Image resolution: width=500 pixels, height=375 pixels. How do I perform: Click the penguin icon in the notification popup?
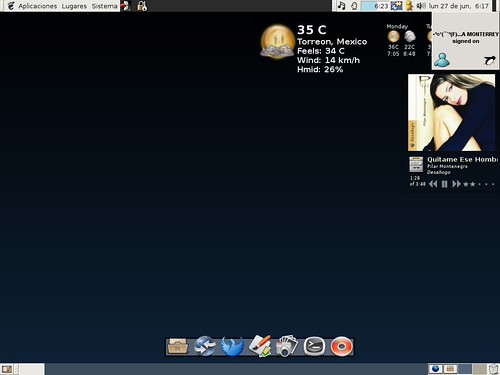coord(490,60)
